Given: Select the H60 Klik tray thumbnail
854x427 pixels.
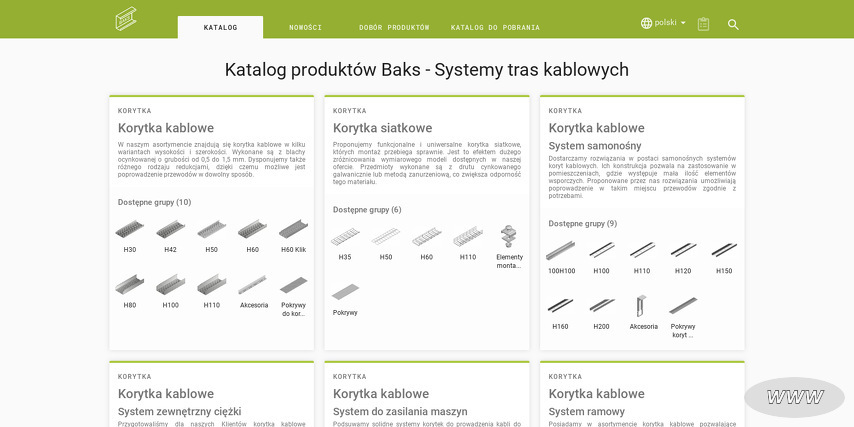Looking at the screenshot, I should [x=294, y=229].
